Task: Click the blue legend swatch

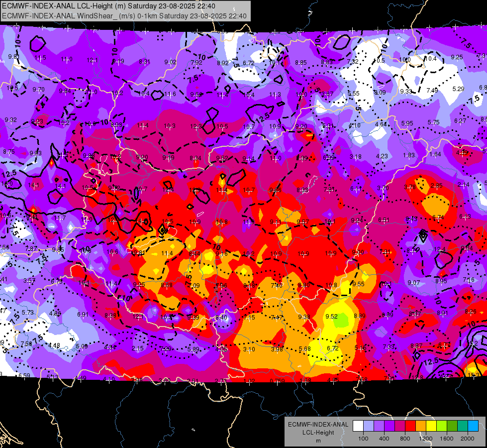Action: pos(474,426)
